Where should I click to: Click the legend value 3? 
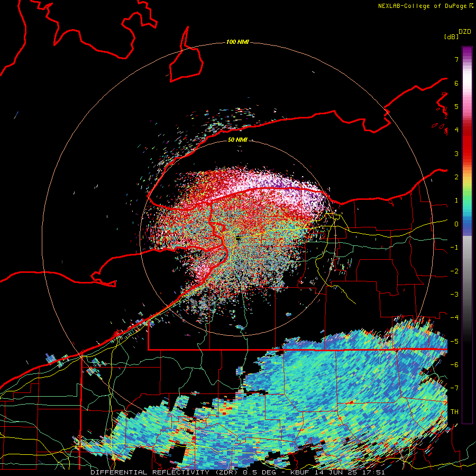456,153
